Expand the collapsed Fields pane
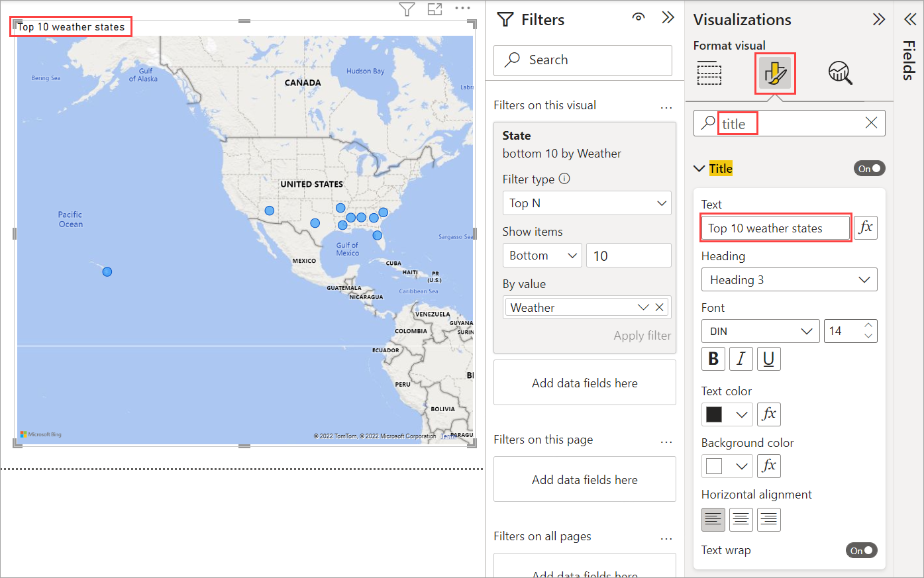 (909, 19)
